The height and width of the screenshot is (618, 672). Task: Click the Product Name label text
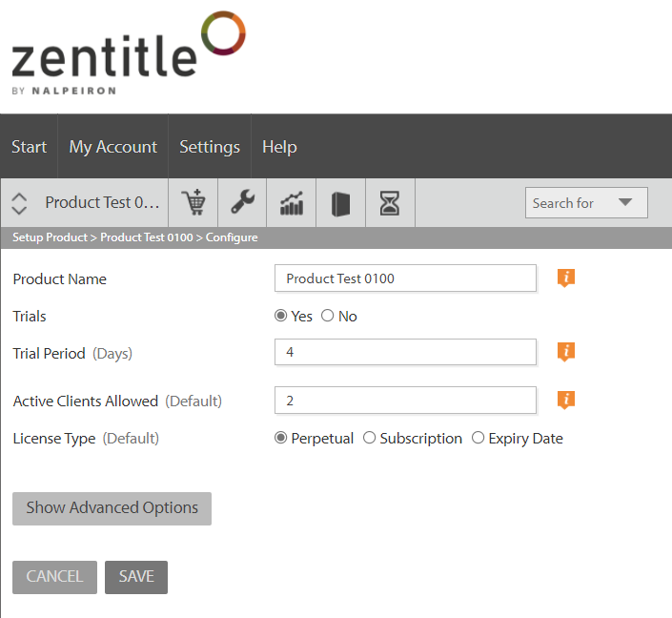[59, 278]
